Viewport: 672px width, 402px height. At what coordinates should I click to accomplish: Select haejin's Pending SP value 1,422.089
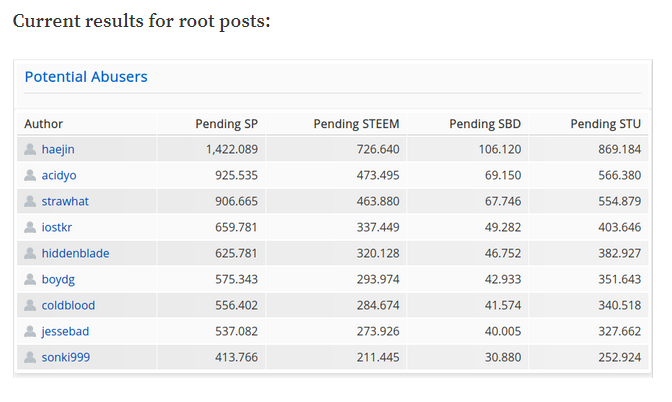click(x=231, y=149)
